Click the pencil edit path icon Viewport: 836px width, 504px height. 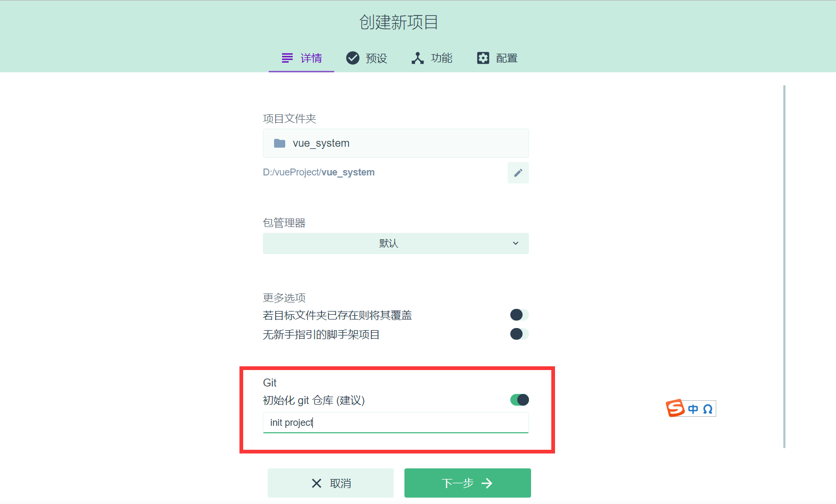click(x=518, y=173)
